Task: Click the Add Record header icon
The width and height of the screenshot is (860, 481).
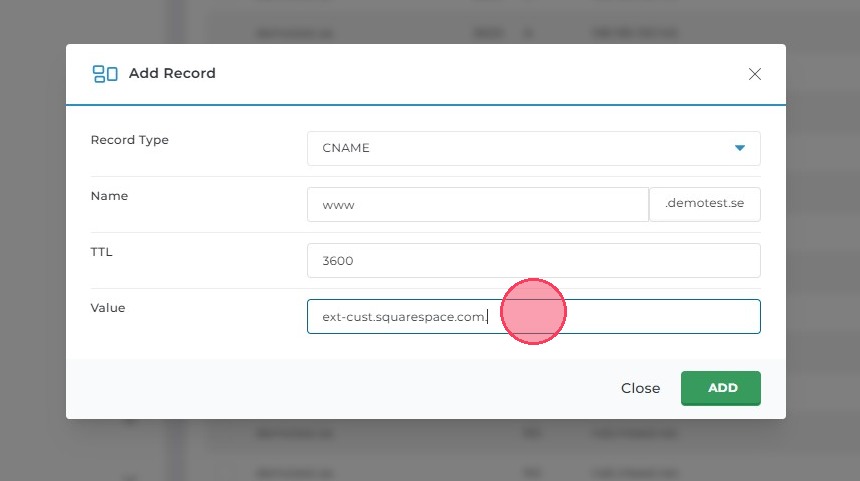Action: [x=104, y=73]
